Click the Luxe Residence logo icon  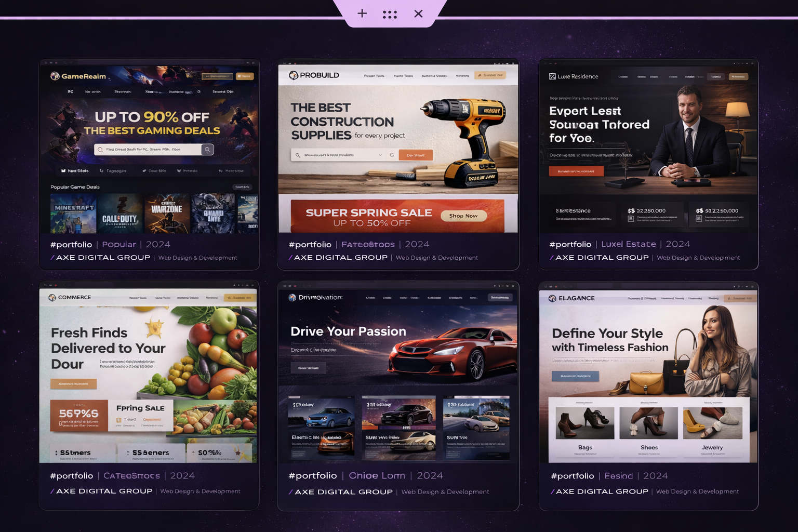coord(552,76)
